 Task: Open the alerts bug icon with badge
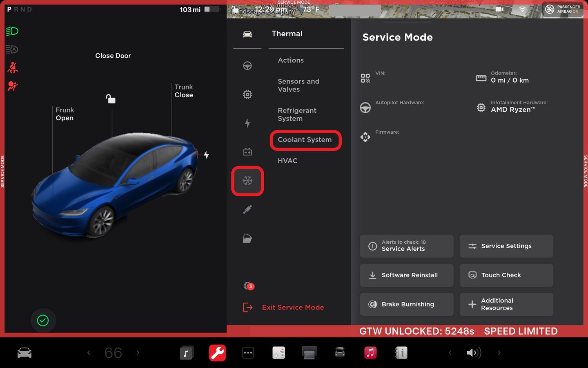[248, 286]
